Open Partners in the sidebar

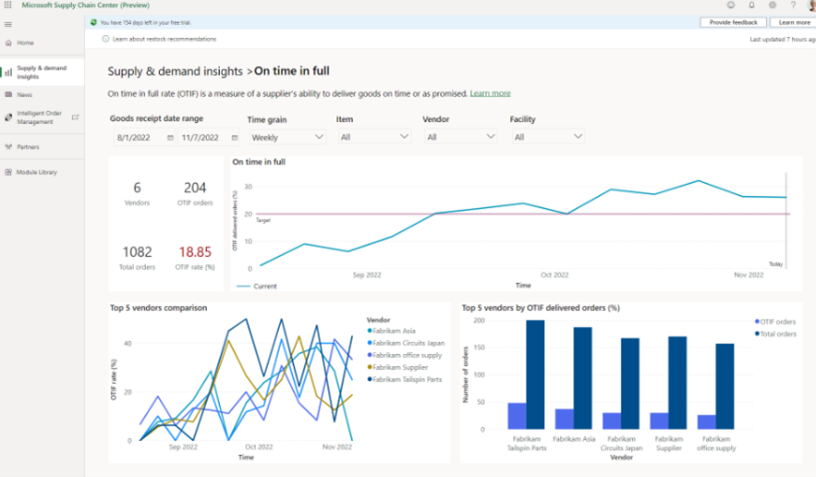coord(28,147)
